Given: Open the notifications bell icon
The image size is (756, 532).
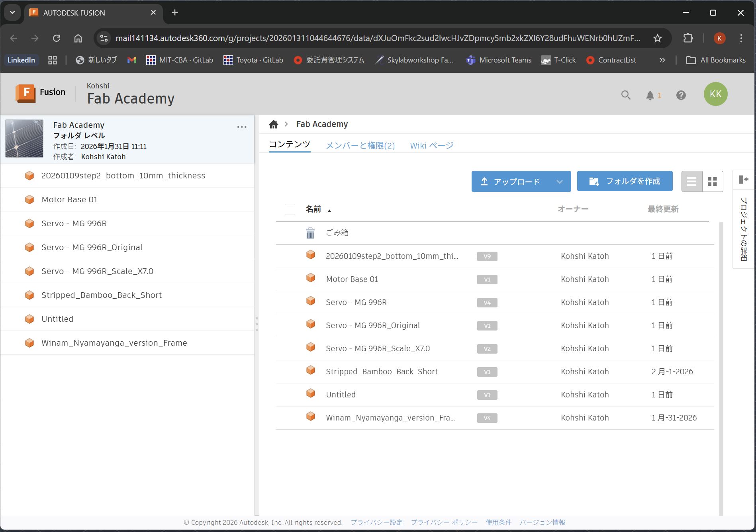Looking at the screenshot, I should point(650,95).
